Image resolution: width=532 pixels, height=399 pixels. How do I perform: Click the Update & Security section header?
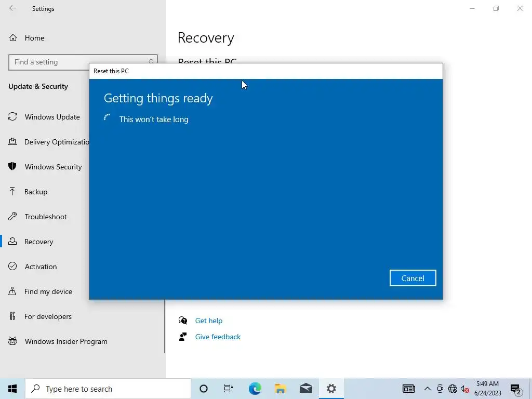coord(38,87)
